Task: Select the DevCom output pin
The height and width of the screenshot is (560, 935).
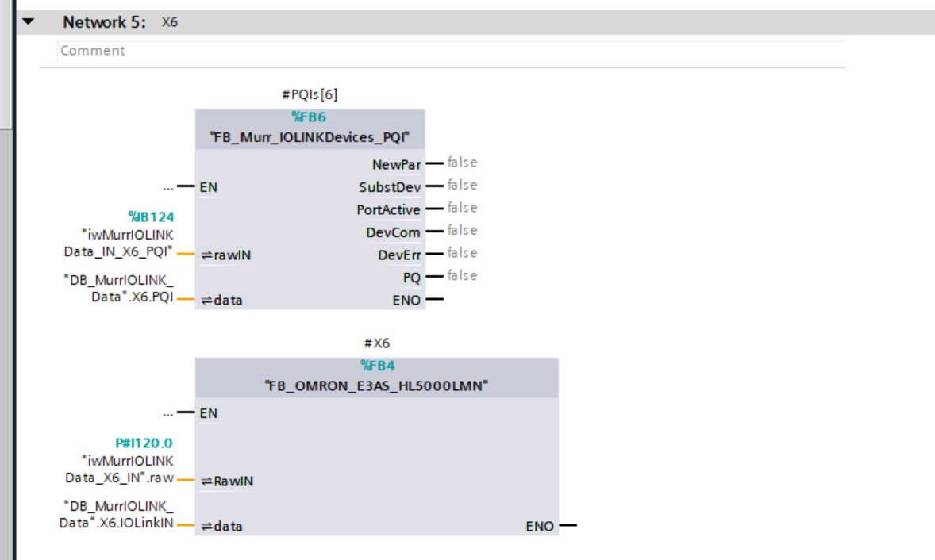Action: point(393,232)
